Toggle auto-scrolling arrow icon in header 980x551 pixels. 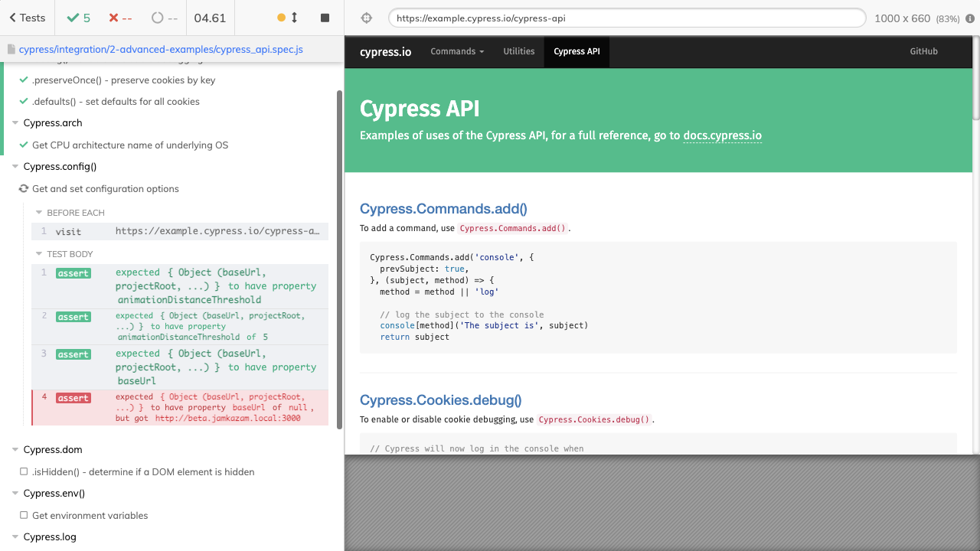(294, 18)
